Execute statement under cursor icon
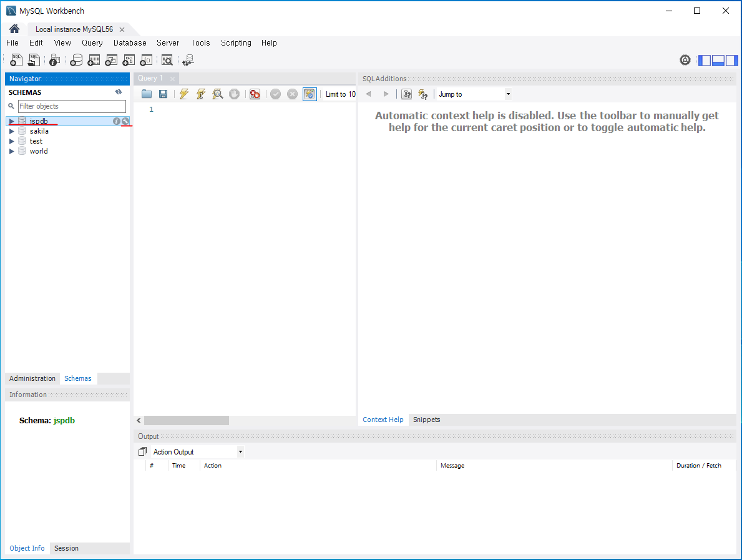The image size is (742, 560). (201, 94)
